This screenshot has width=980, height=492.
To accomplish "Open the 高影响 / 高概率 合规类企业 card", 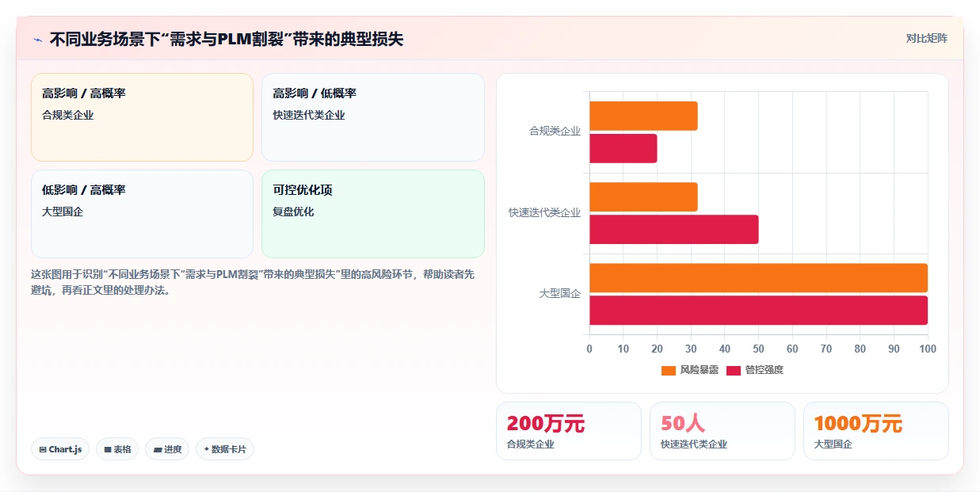I will click(142, 117).
